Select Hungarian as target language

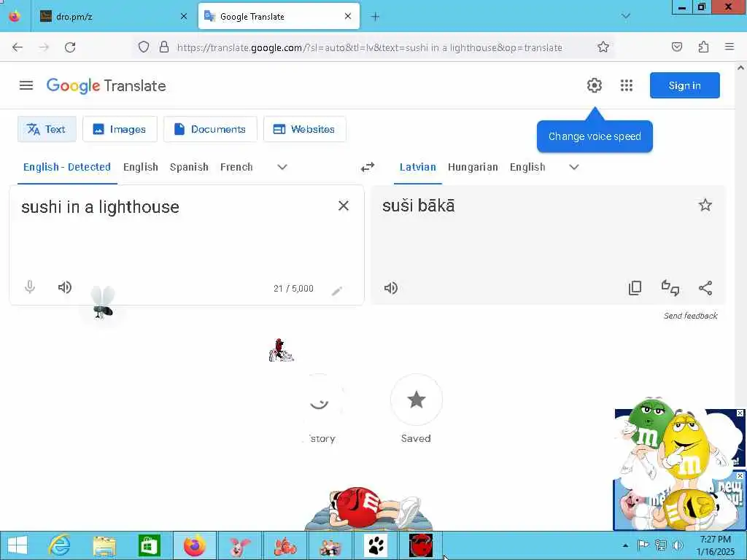473,167
